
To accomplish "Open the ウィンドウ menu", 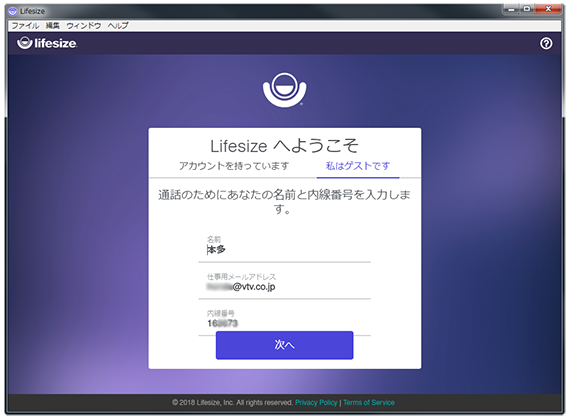I will tap(84, 26).
